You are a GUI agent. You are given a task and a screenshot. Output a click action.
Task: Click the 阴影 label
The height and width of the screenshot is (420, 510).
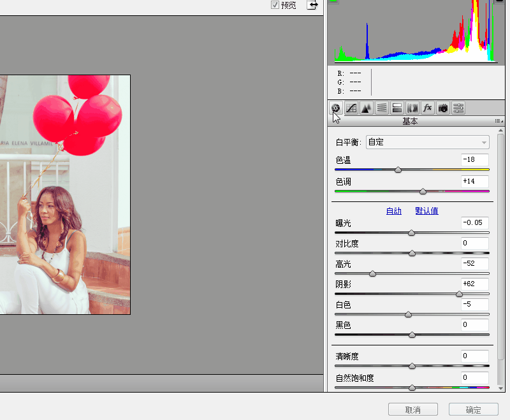tap(343, 284)
